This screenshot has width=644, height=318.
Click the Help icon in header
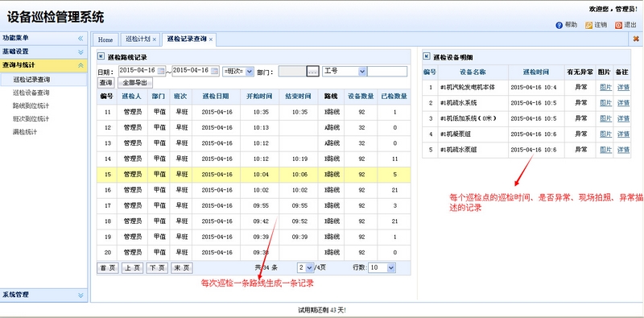[x=559, y=25]
